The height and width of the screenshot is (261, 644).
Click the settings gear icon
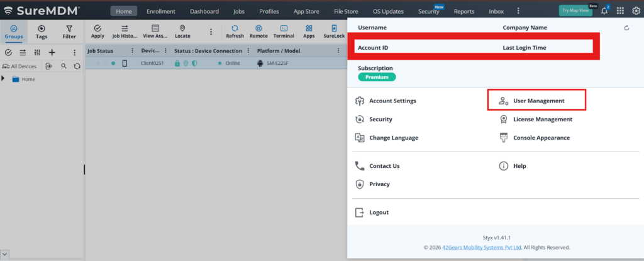635,11
